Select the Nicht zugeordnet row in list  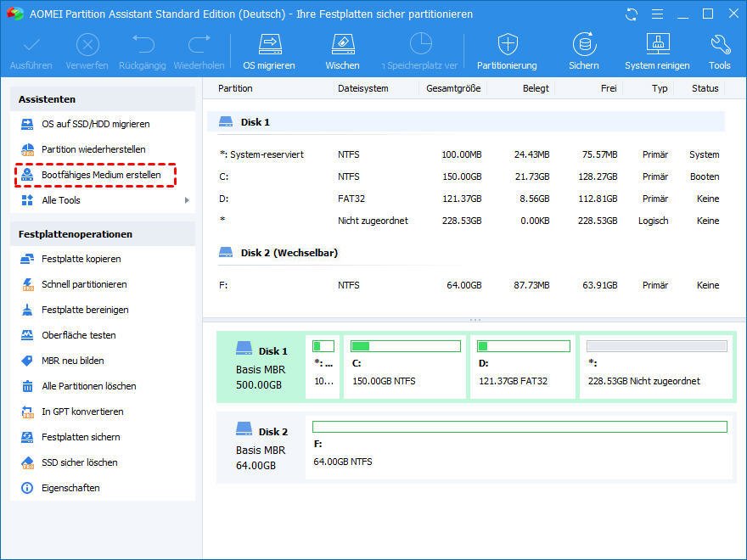pos(466,221)
